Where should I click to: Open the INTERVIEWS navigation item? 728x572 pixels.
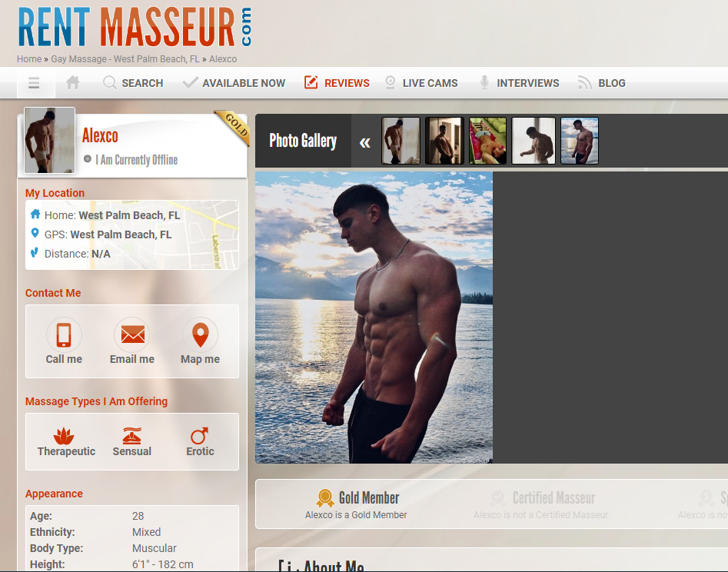(528, 83)
